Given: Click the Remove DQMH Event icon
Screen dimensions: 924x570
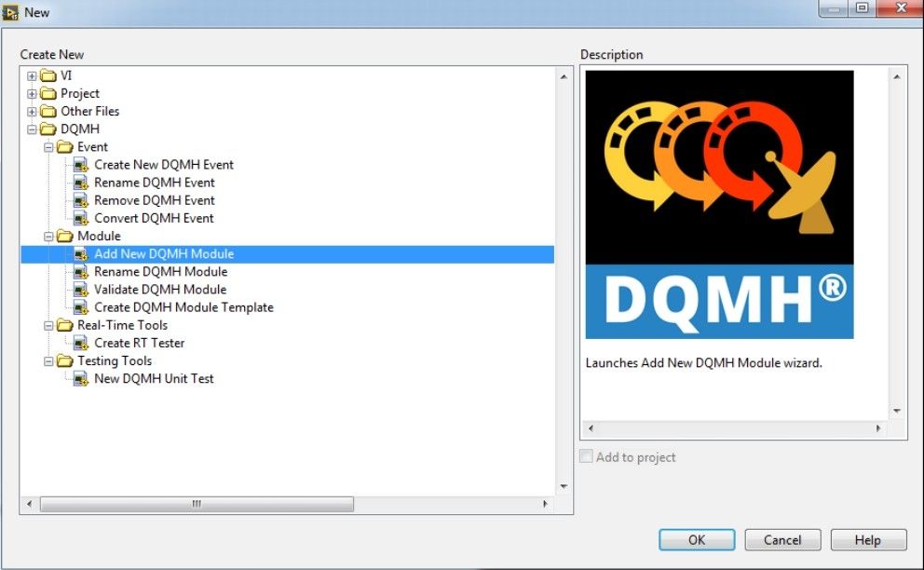Looking at the screenshot, I should coord(81,200).
